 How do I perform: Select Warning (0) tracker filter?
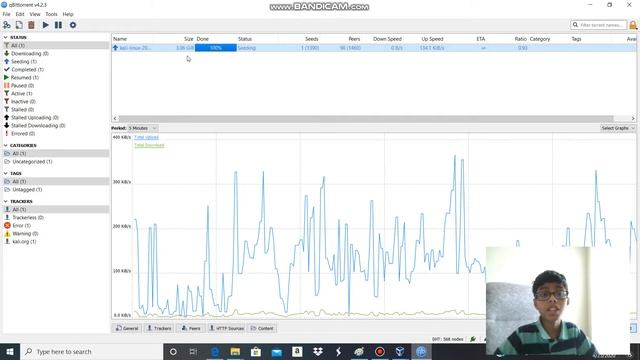click(25, 233)
